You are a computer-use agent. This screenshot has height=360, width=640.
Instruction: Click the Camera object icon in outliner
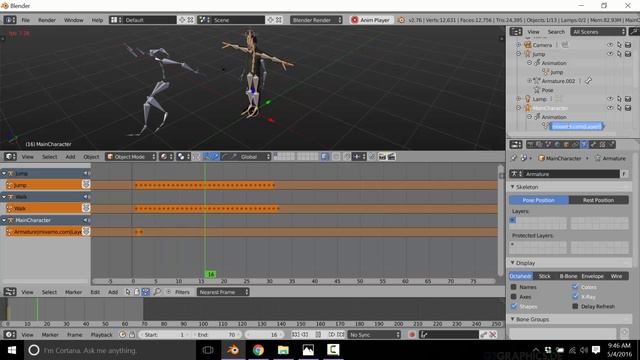tap(527, 45)
